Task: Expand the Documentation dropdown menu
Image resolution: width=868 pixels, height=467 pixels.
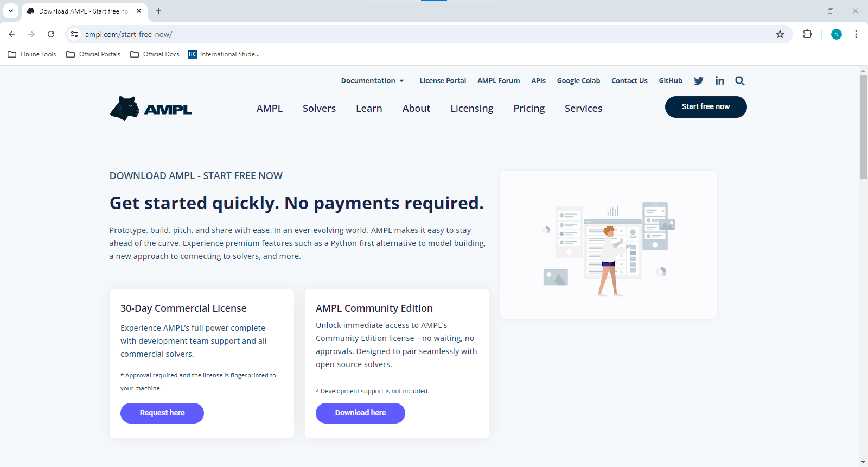Action: [x=373, y=81]
